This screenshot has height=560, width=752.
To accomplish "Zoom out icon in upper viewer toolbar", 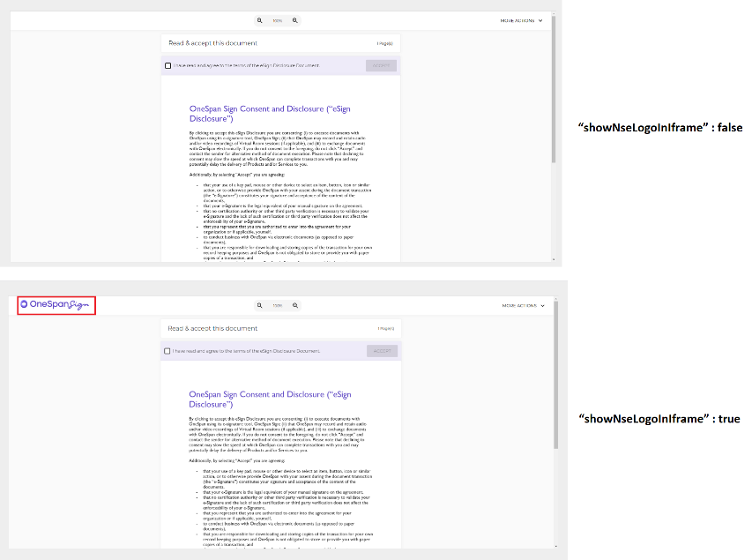I will [259, 20].
